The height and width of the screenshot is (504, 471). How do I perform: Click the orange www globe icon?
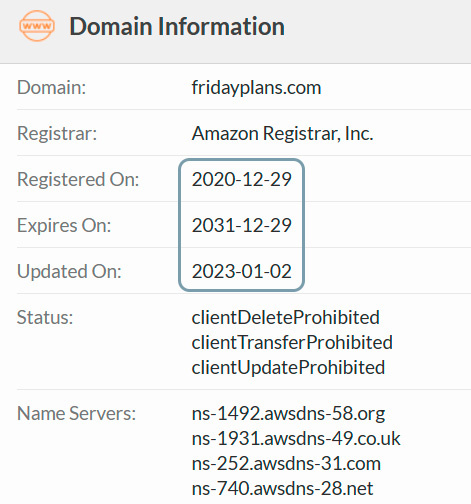pyautogui.click(x=37, y=26)
